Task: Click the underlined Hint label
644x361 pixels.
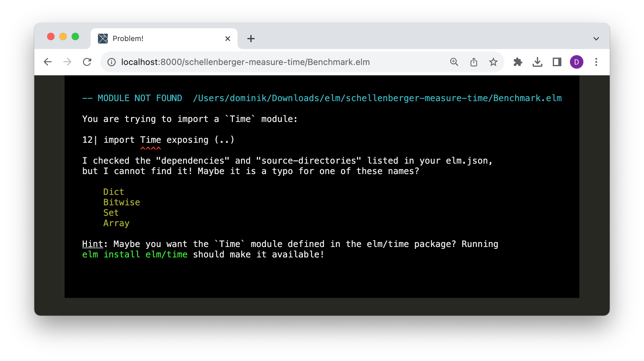Action: pos(93,244)
